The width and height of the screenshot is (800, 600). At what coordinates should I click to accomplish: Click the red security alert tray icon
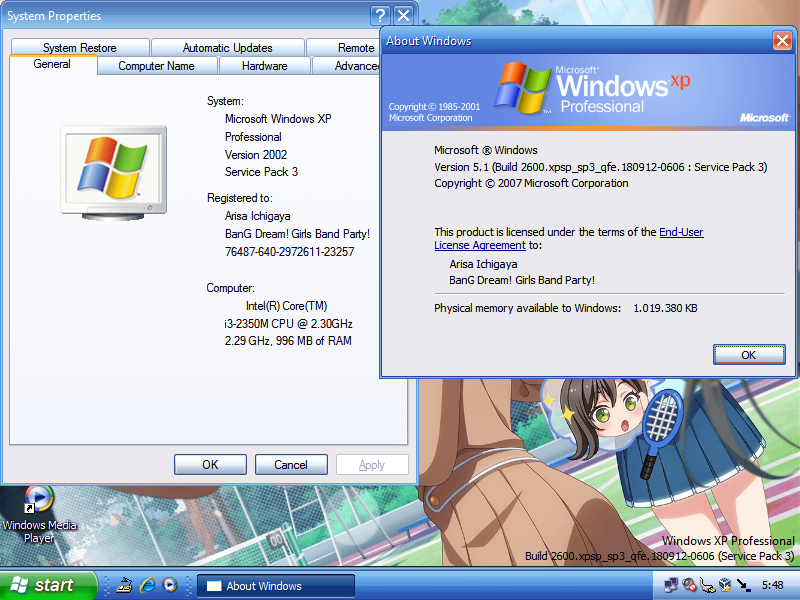[x=689, y=585]
